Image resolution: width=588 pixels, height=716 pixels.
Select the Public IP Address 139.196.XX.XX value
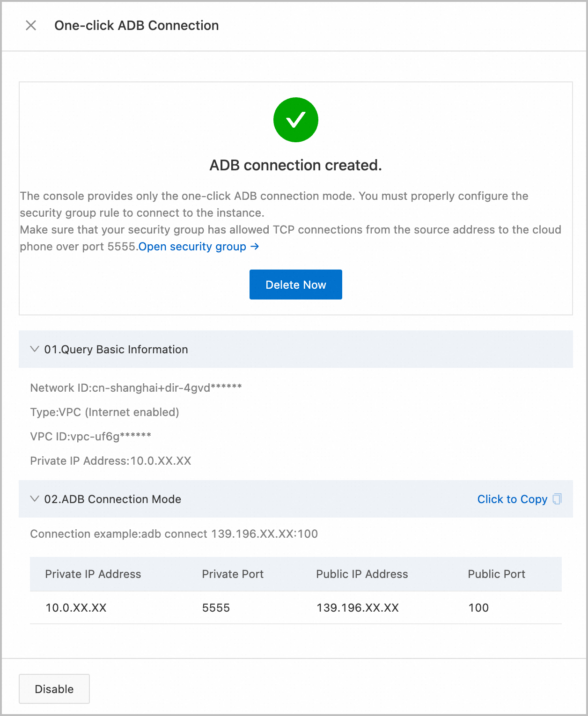click(357, 607)
